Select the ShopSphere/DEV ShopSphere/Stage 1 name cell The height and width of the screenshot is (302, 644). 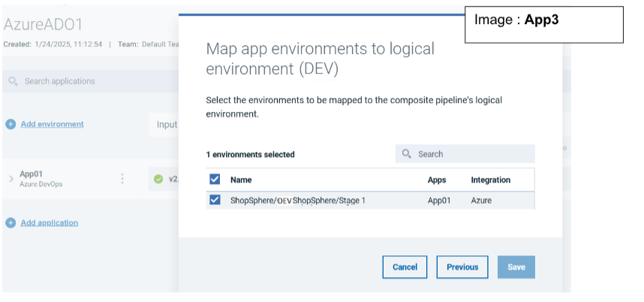pyautogui.click(x=298, y=201)
